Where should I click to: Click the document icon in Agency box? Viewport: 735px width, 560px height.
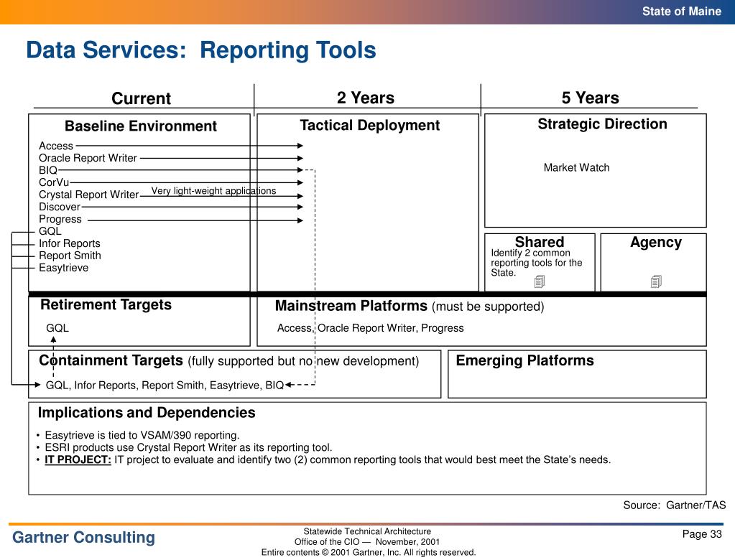656,281
